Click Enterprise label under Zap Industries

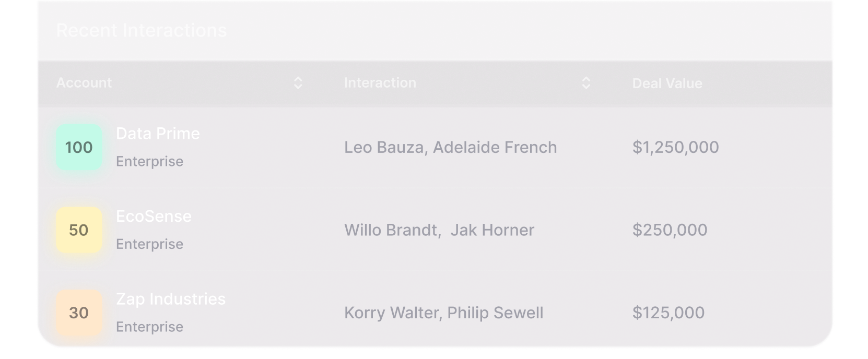click(x=149, y=327)
